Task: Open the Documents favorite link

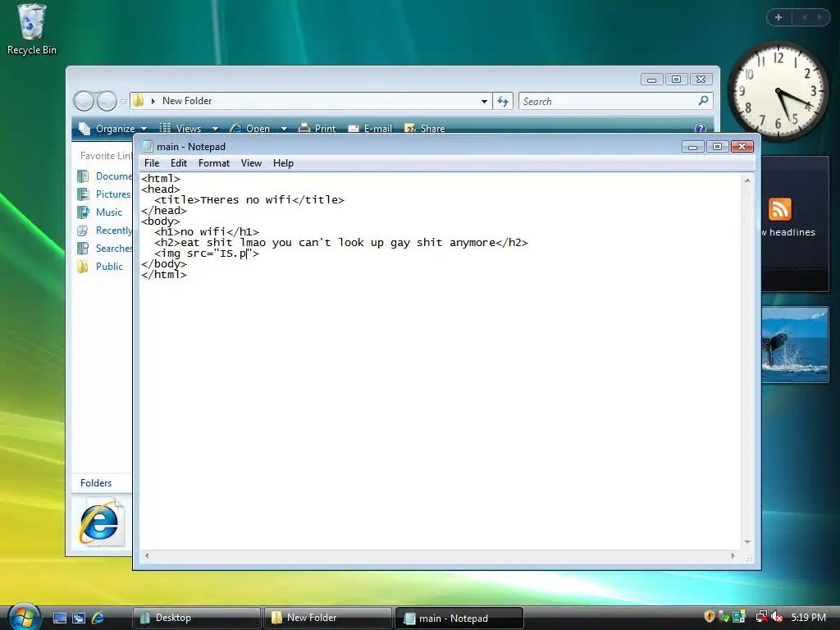Action: click(x=106, y=176)
